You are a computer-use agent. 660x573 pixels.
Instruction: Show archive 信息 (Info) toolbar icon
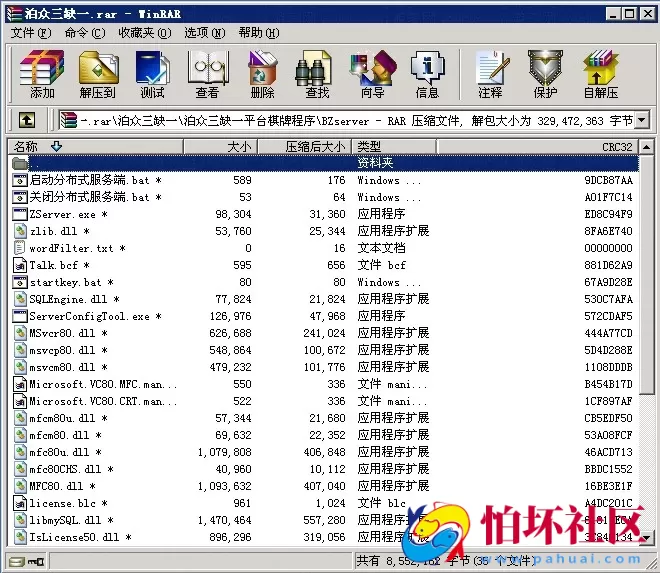click(x=427, y=74)
